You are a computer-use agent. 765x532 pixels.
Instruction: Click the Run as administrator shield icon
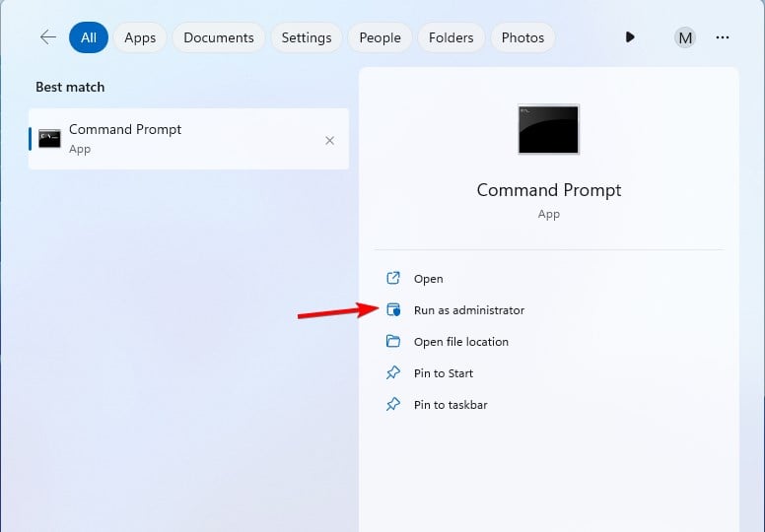click(x=393, y=310)
